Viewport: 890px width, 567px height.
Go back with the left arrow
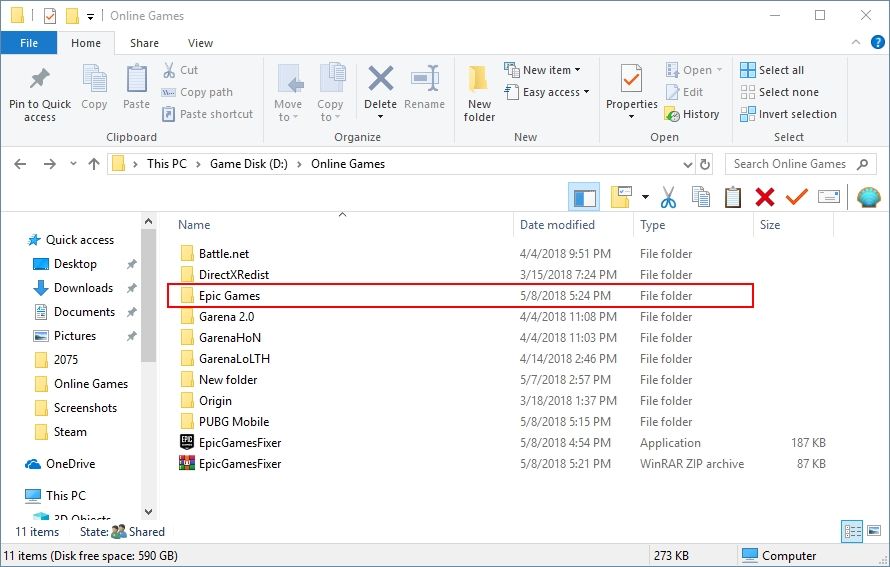point(20,164)
